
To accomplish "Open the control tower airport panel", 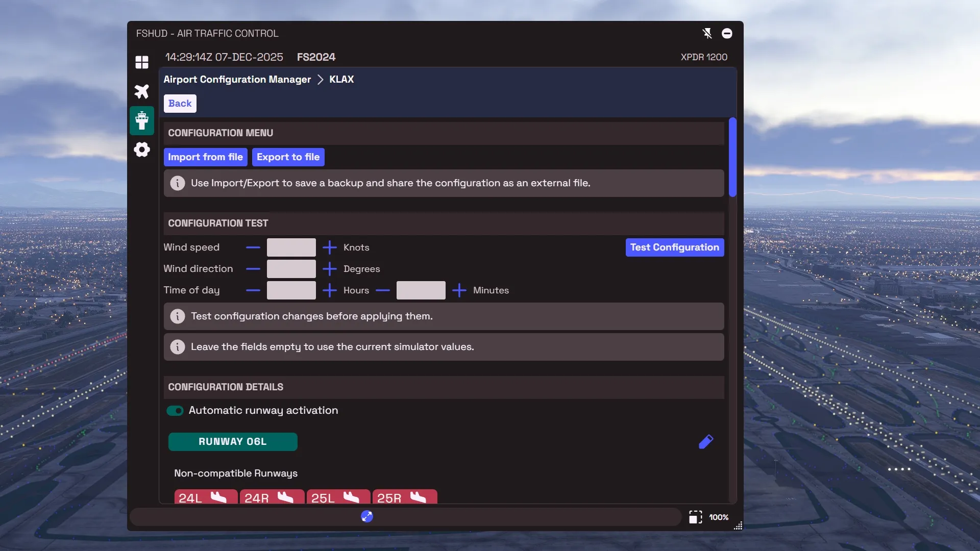I will pyautogui.click(x=142, y=121).
